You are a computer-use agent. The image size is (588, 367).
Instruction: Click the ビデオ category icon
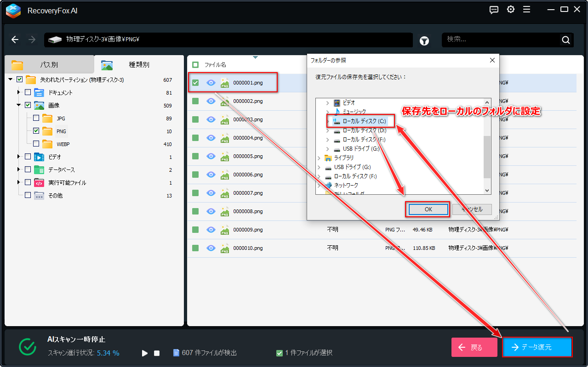[x=39, y=157]
